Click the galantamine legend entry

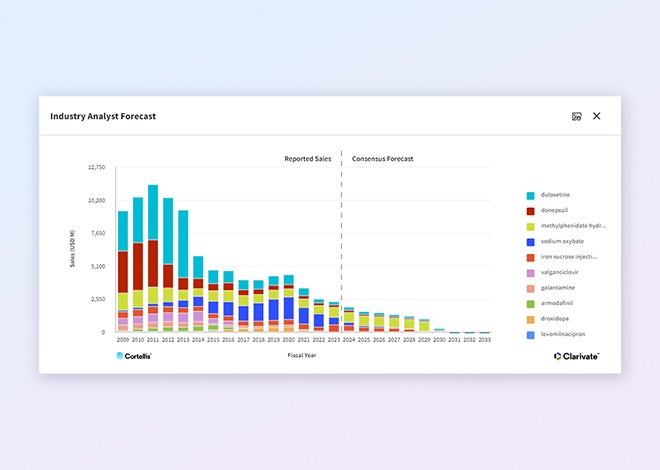557,288
